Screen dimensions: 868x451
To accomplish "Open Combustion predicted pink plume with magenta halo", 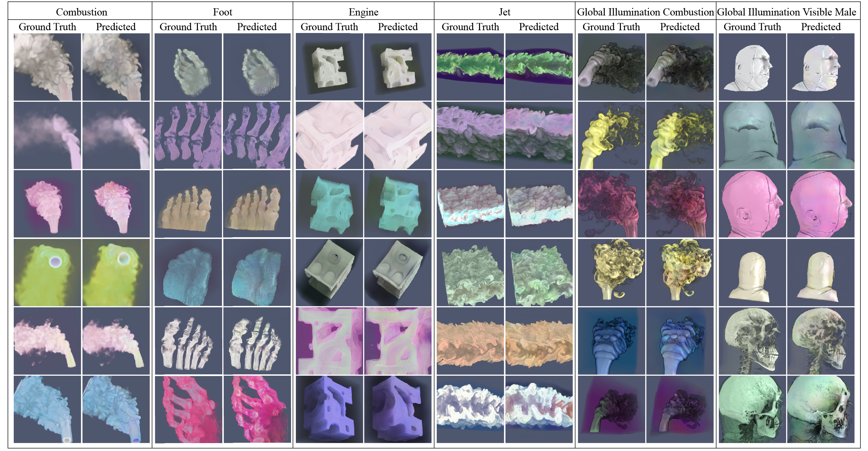I will (x=116, y=204).
